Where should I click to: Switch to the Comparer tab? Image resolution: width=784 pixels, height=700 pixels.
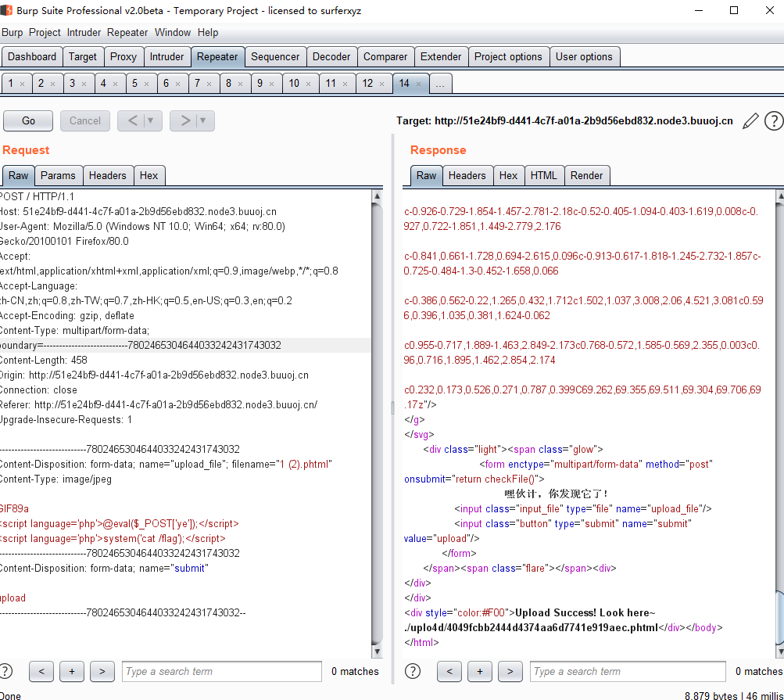(385, 56)
